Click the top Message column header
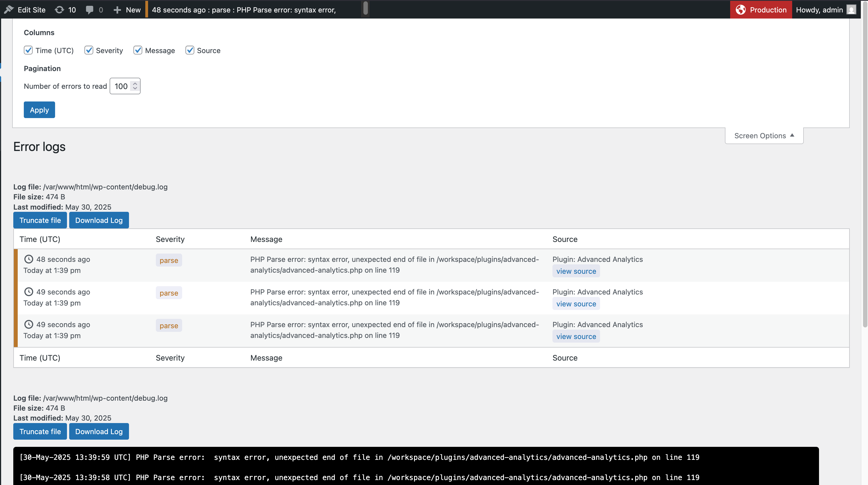868x485 pixels. (266, 239)
